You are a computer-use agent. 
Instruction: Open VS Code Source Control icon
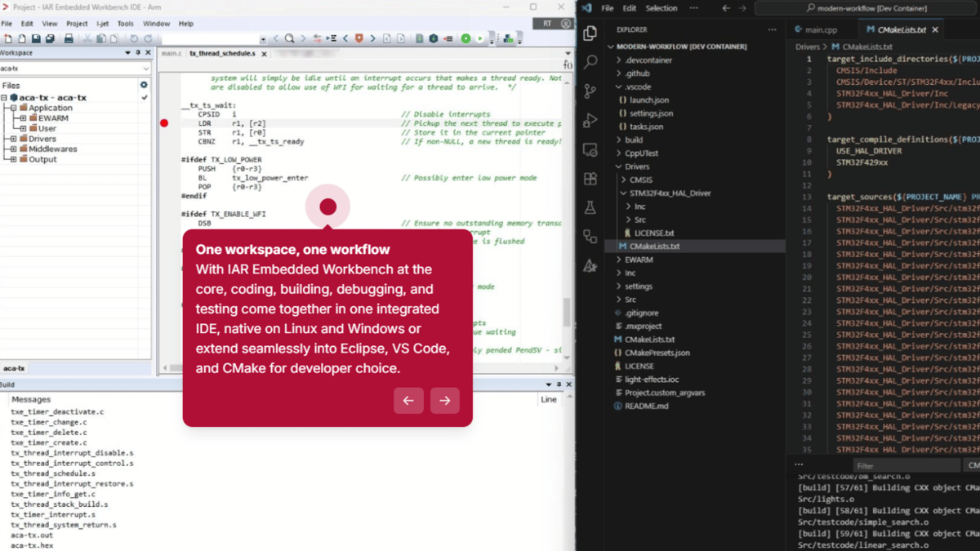coord(590,91)
